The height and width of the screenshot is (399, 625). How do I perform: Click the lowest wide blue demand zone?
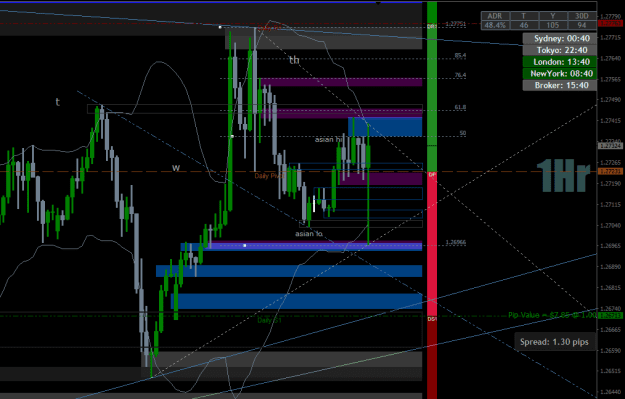point(297,301)
